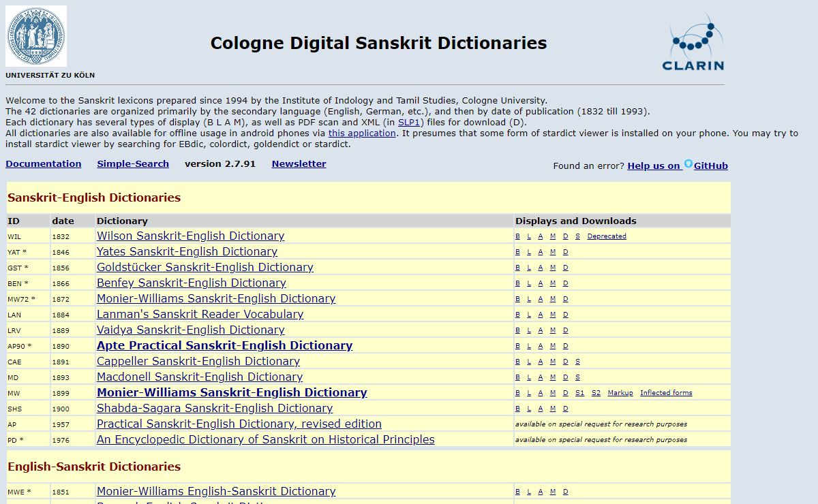Image resolution: width=818 pixels, height=504 pixels.
Task: Open the Documentation link
Action: pos(44,164)
